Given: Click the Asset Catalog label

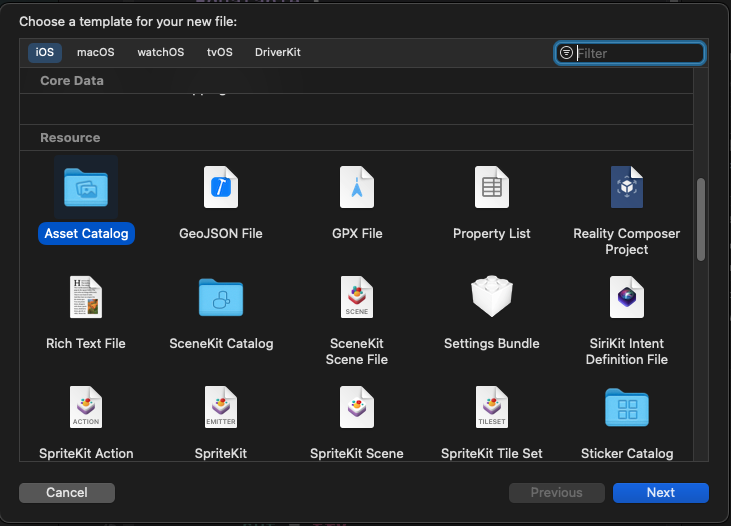Looking at the screenshot, I should 86,233.
